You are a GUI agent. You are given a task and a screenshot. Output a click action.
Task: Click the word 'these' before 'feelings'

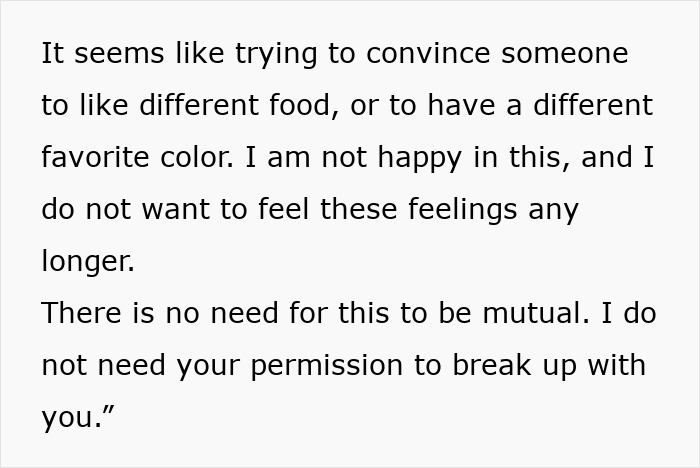click(x=338, y=209)
